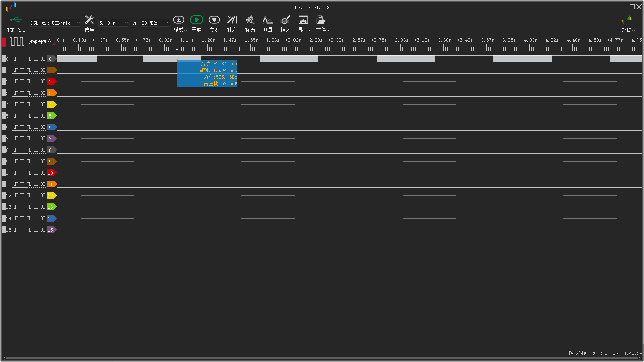
Task: Set falling edge trigger on channel 2
Action: [x=29, y=82]
